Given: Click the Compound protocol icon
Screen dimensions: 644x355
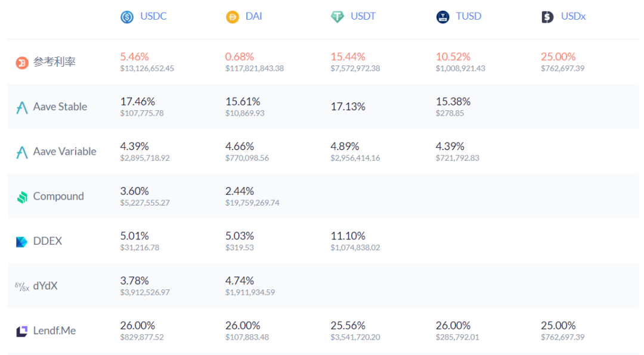Looking at the screenshot, I should click(23, 196).
